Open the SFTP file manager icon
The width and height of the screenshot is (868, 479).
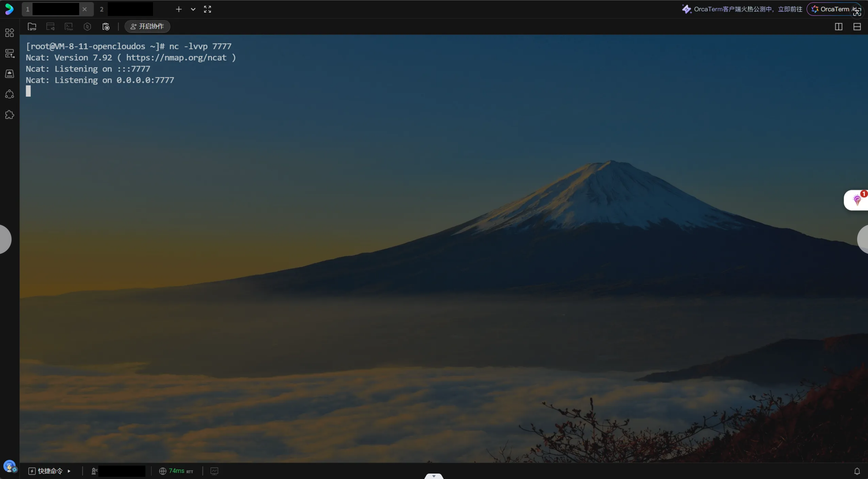(x=32, y=26)
